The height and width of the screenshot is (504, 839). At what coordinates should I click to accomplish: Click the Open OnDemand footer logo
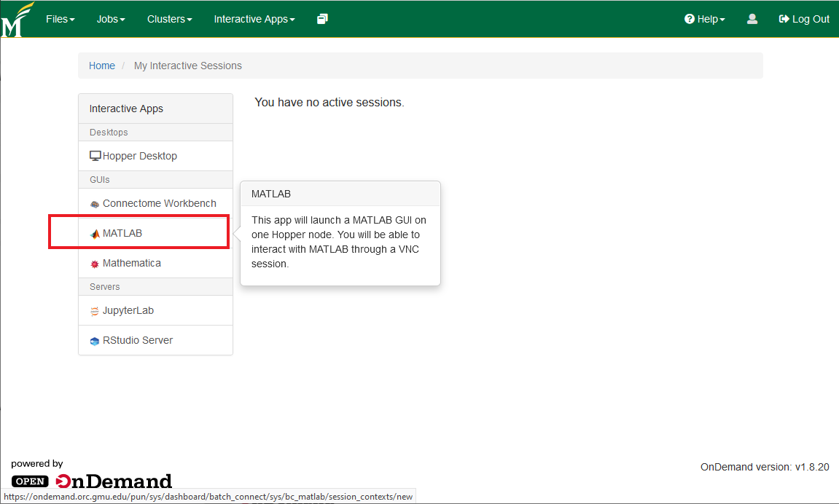(92, 481)
